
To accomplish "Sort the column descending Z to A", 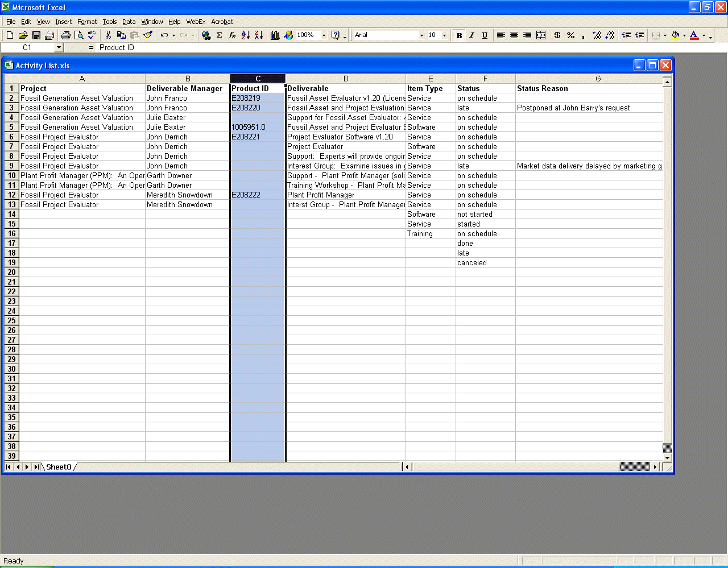I will (258, 35).
